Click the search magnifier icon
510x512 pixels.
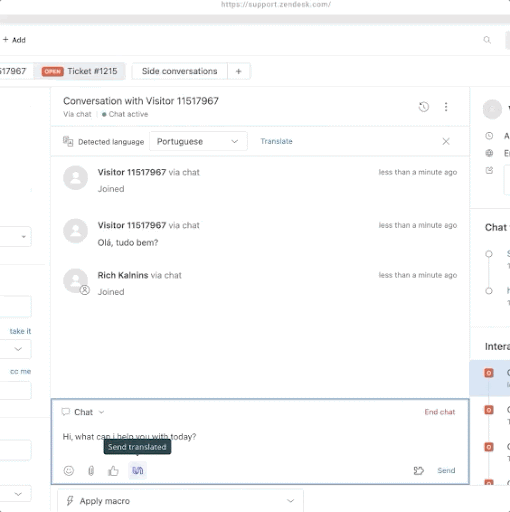click(x=487, y=40)
